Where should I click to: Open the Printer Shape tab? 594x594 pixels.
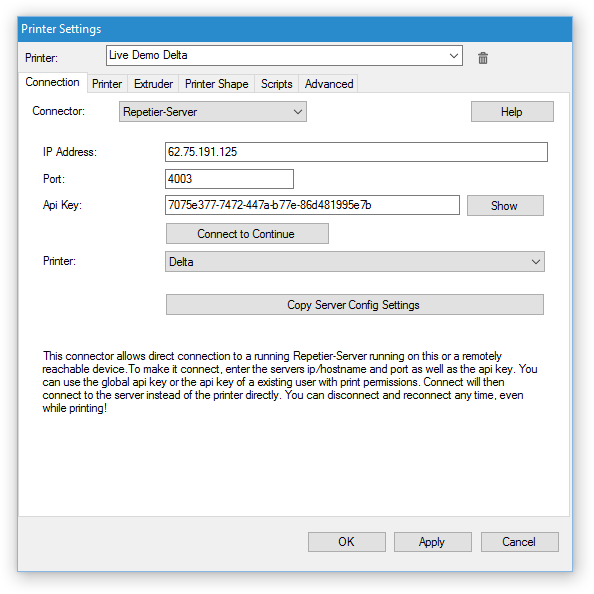pyautogui.click(x=216, y=84)
